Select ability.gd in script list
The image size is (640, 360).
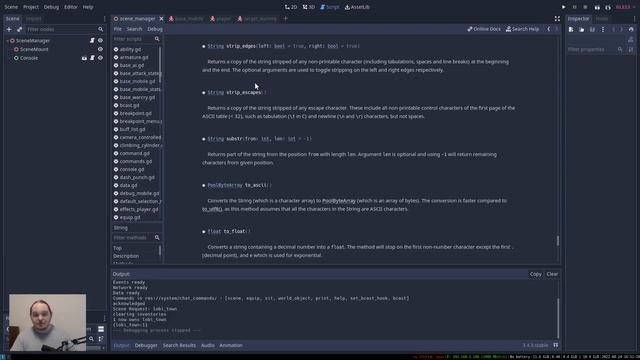[130, 49]
